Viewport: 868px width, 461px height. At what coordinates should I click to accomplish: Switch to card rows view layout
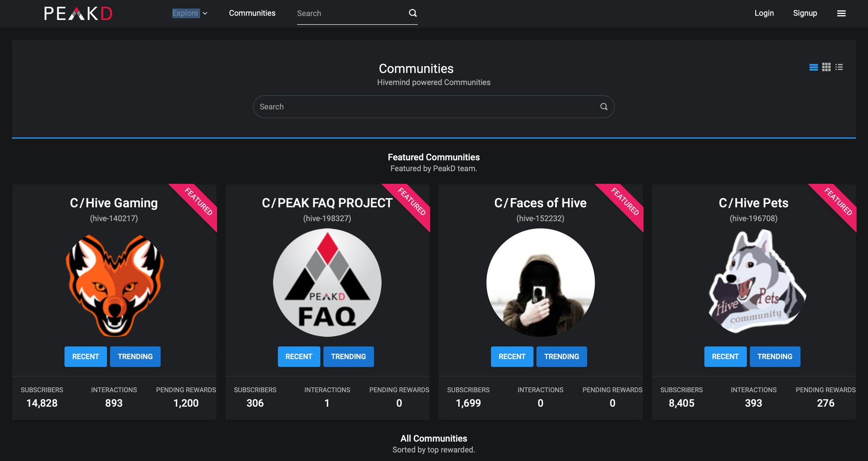tap(814, 67)
